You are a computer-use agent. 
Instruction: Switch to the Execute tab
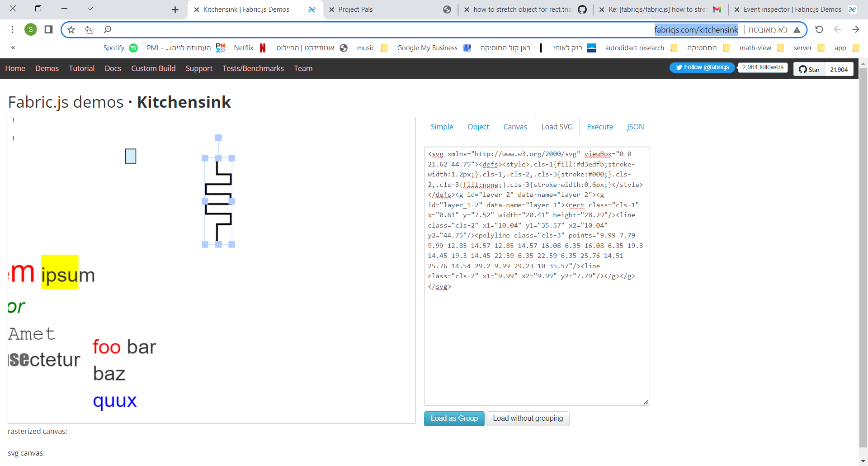click(x=599, y=127)
